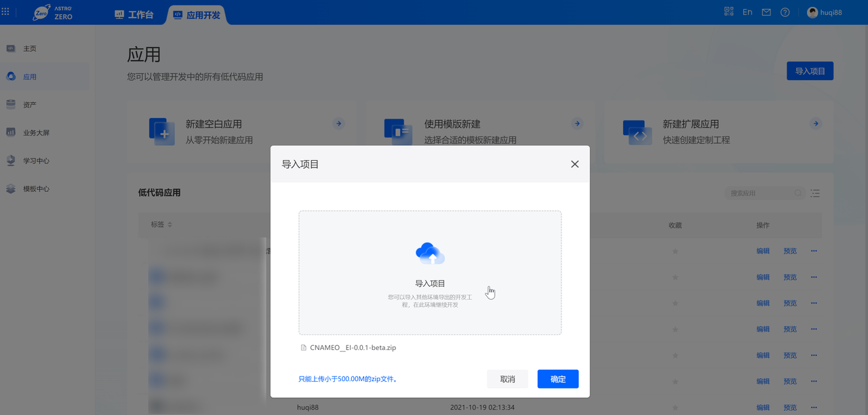Viewport: 868px width, 415px height.
Task: Click the 导入项目 button at top right
Action: (810, 71)
